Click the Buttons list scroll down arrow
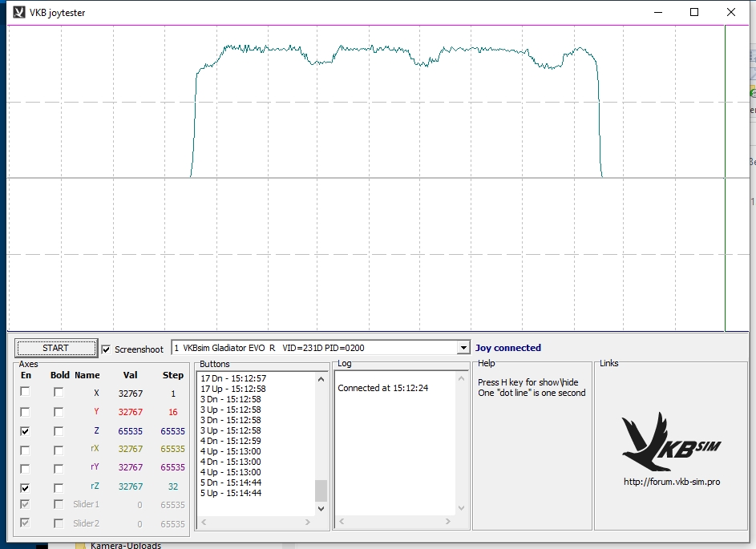This screenshot has width=756, height=549. 321,508
